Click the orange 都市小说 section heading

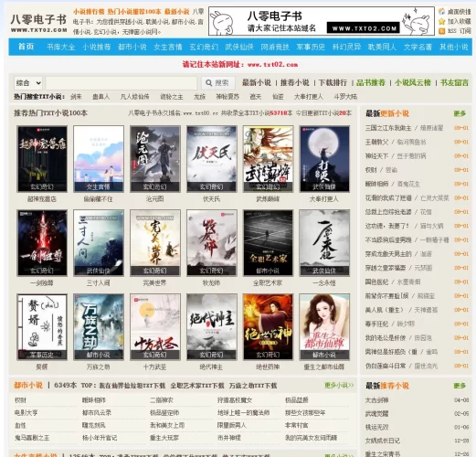click(28, 385)
